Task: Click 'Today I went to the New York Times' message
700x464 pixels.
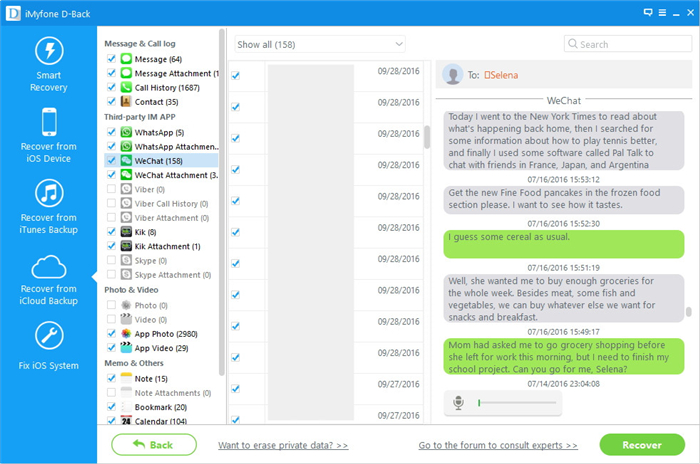Action: (x=563, y=141)
